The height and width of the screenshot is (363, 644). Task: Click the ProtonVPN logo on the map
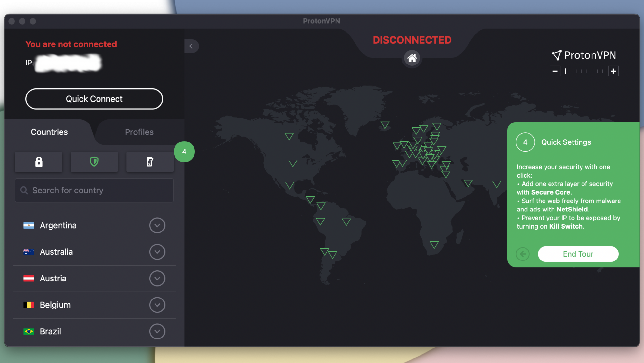pyautogui.click(x=583, y=55)
